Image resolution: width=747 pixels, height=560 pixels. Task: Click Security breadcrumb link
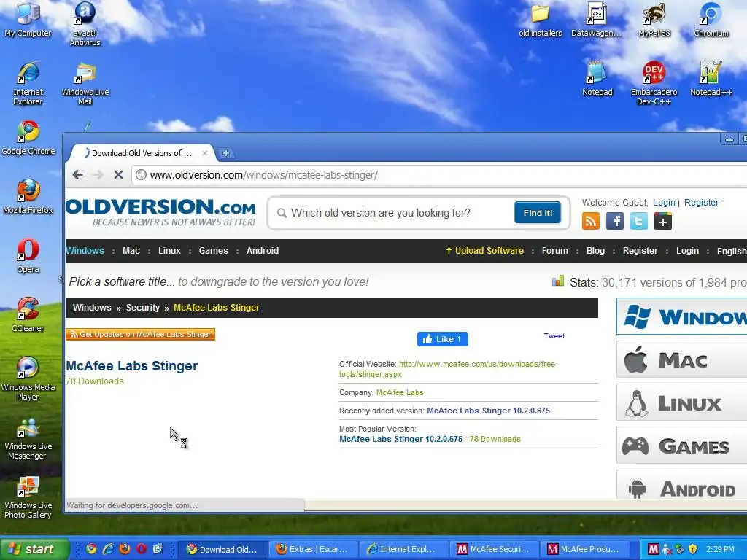click(x=142, y=308)
